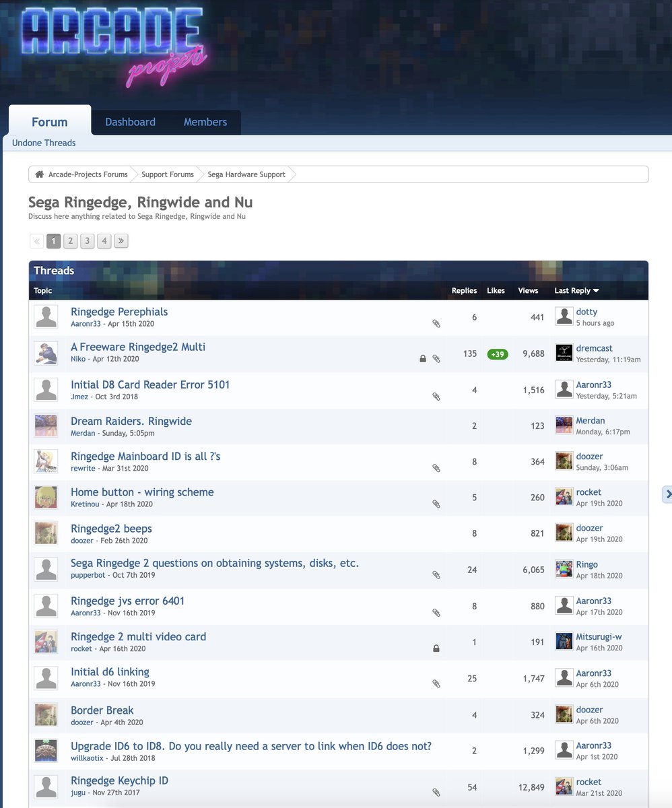Open Dream Raiders. Ringwide thread
Image resolution: width=672 pixels, height=808 pixels.
click(x=131, y=421)
